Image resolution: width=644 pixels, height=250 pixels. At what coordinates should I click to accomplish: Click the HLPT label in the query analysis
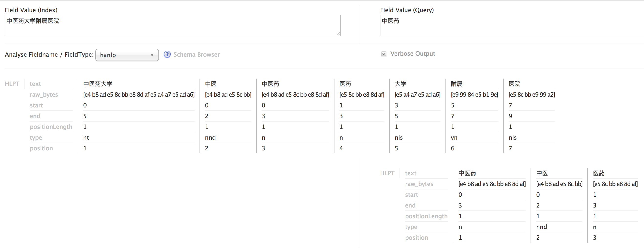point(387,173)
